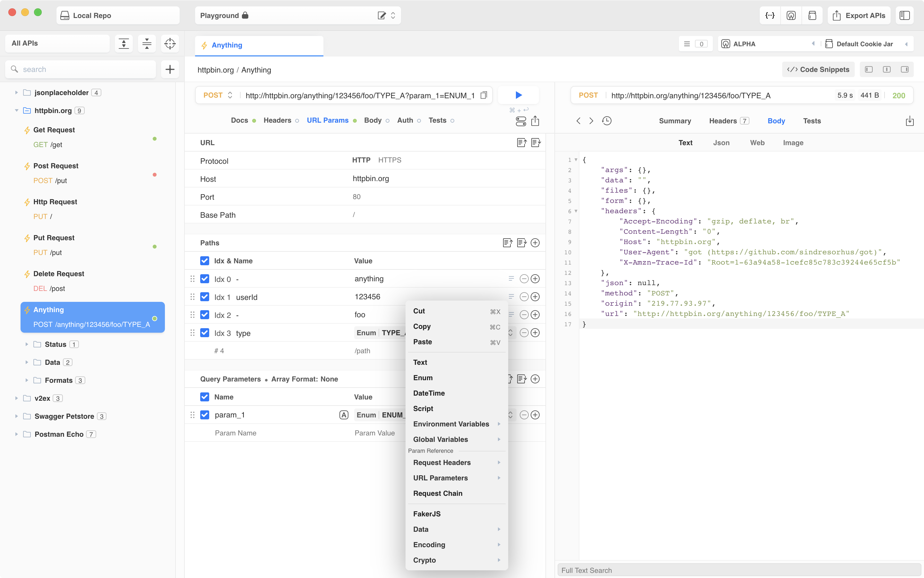
Task: Expand the jsonplaceholder folder
Action: [x=16, y=92]
